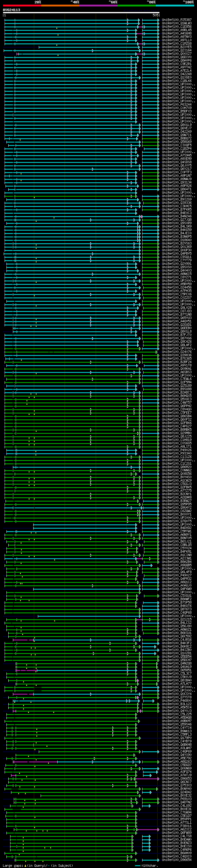Select hit UniRef100_Q25189
The height and width of the screenshot is (868, 197).
[x=177, y=386]
